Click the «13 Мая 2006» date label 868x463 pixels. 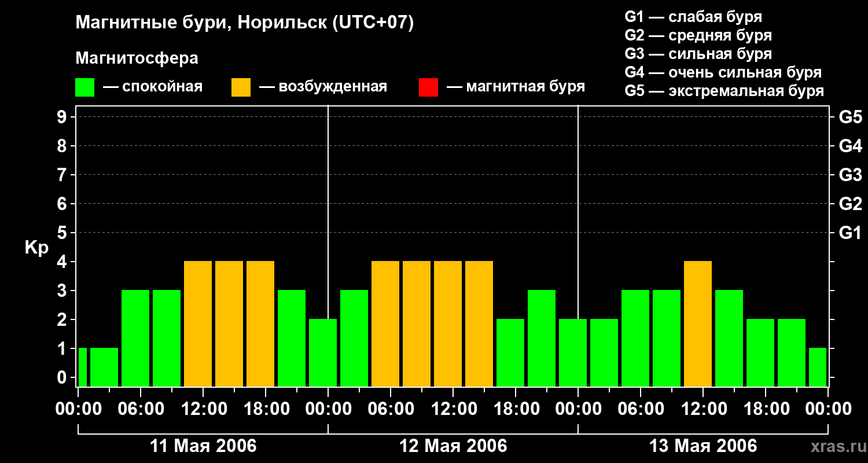coord(703,446)
